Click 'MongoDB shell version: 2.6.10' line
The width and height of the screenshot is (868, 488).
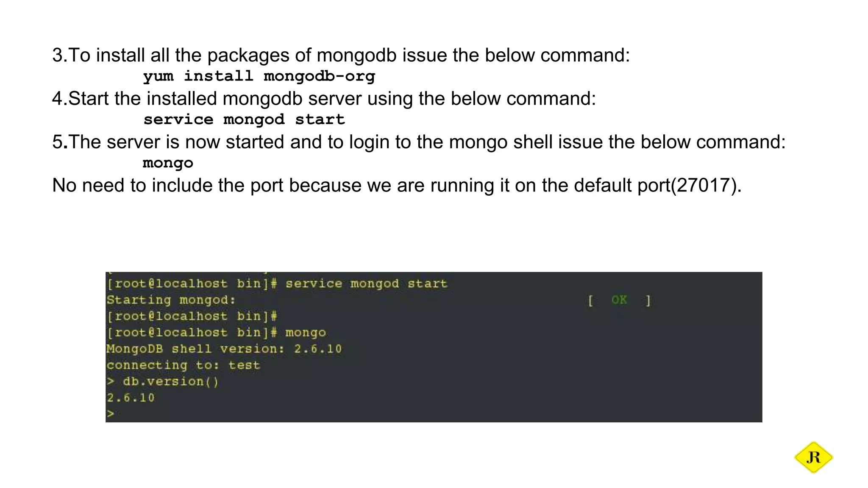pos(224,349)
